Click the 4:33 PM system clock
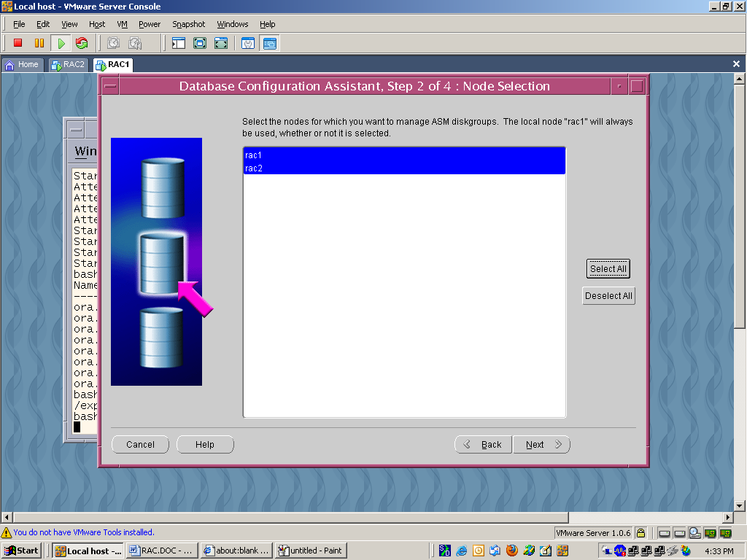747x560 pixels. tap(719, 551)
